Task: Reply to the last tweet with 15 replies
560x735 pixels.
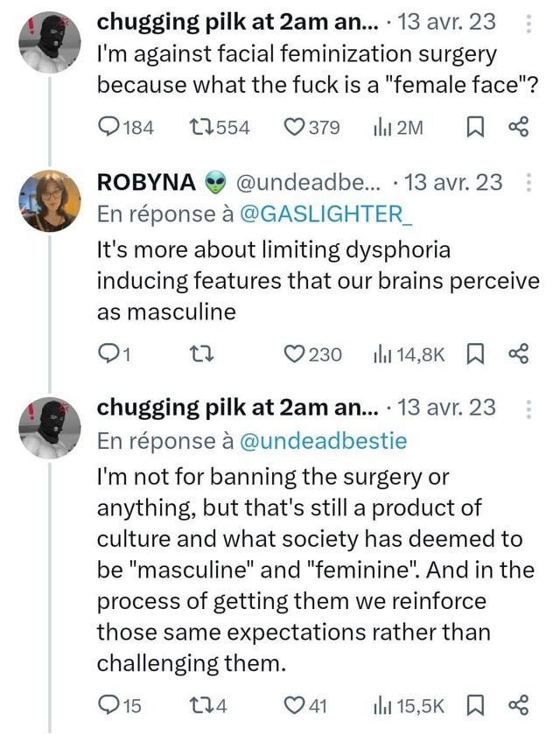Action: 108,705
